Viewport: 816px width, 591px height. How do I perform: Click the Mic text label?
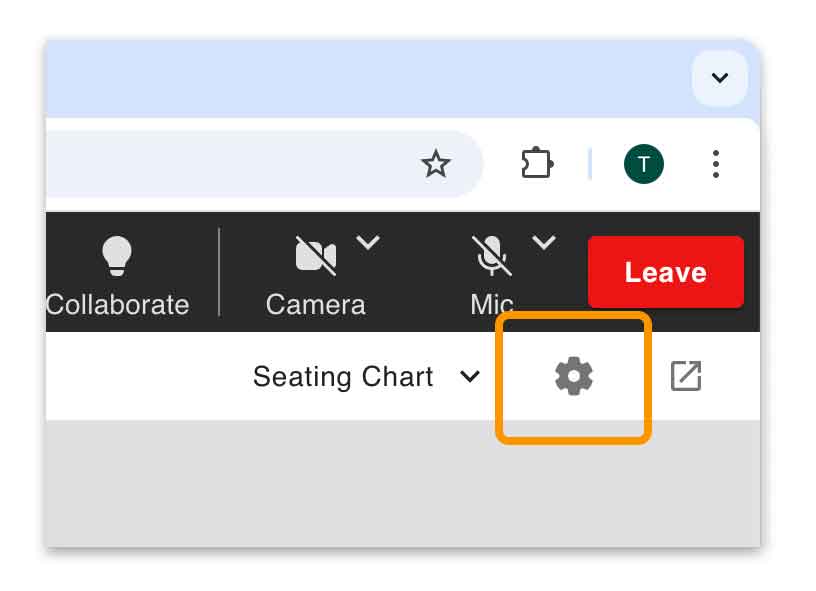(x=491, y=304)
